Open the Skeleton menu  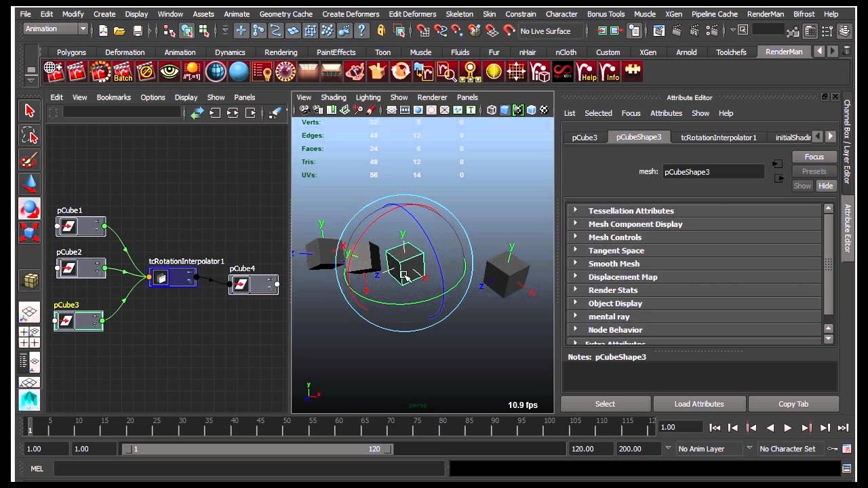coord(459,14)
